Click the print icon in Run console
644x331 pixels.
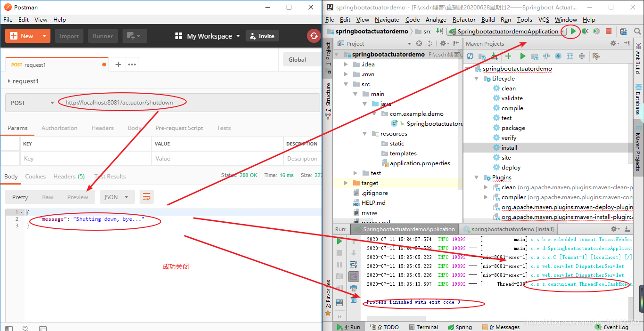click(x=354, y=288)
